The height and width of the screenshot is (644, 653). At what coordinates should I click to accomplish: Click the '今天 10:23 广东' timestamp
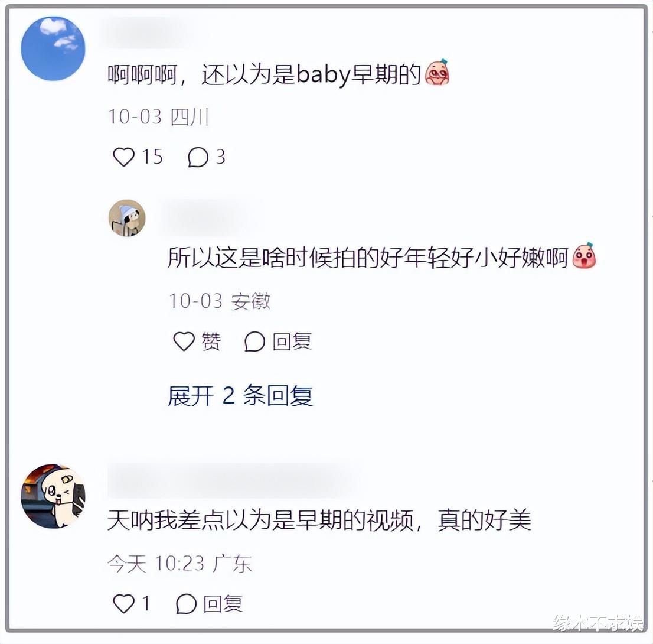(180, 563)
